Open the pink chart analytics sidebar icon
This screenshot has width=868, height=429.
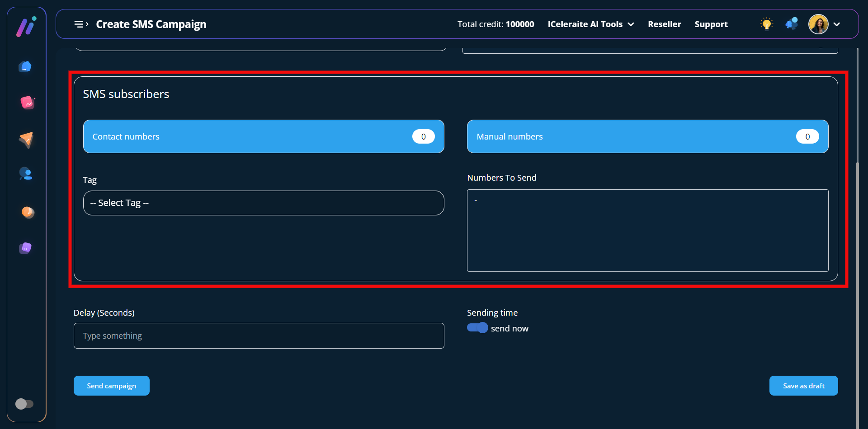pos(27,103)
